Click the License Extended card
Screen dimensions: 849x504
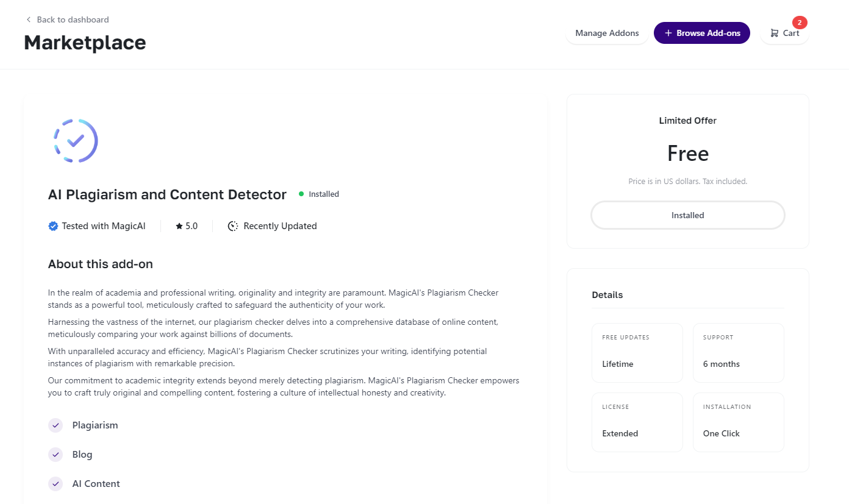637,422
